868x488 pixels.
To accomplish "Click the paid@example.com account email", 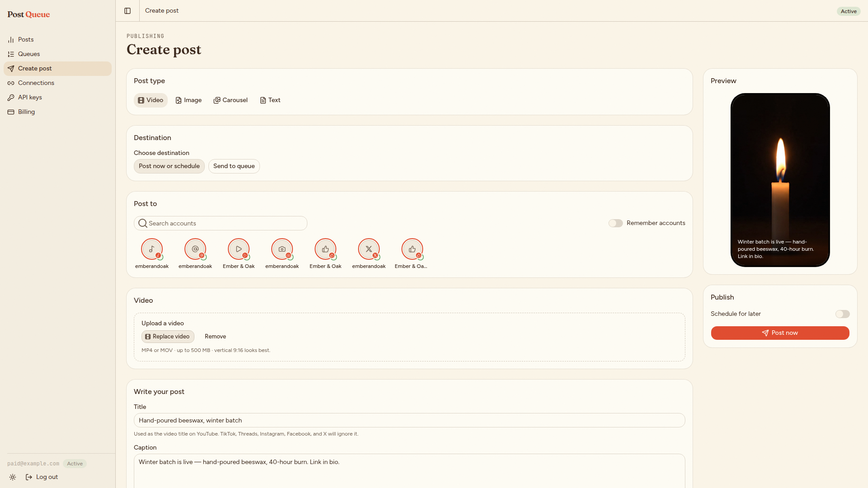I will [33, 464].
